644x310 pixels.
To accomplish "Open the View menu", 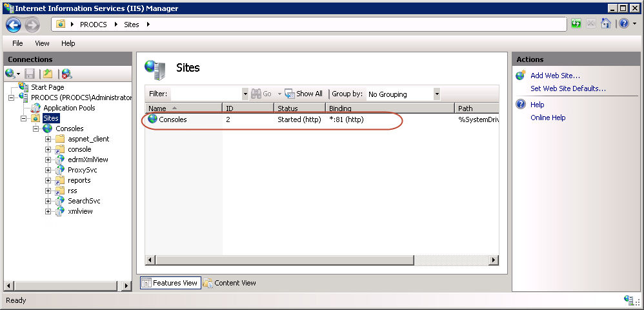I will pos(42,43).
